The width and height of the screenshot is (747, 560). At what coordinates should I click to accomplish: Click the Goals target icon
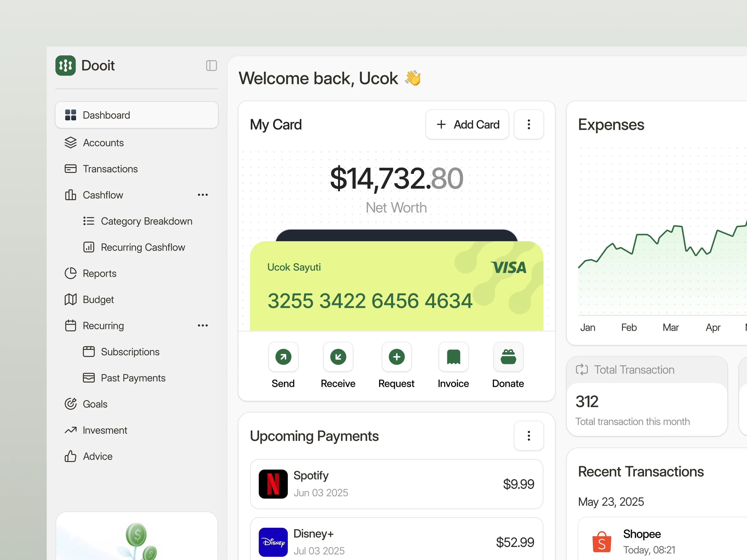70,404
